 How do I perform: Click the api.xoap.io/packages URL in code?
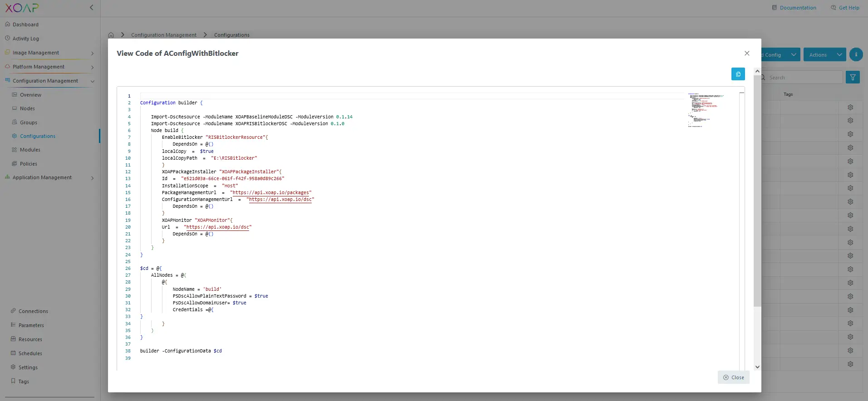(271, 193)
